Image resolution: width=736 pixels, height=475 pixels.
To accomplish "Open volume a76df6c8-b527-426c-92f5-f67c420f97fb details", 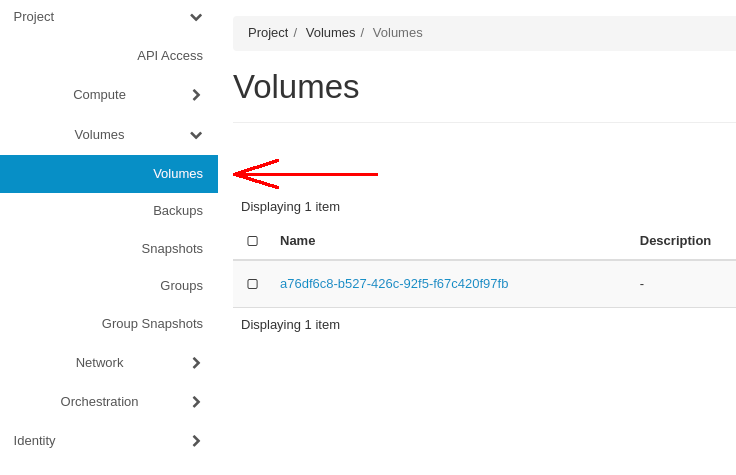I will [x=394, y=284].
